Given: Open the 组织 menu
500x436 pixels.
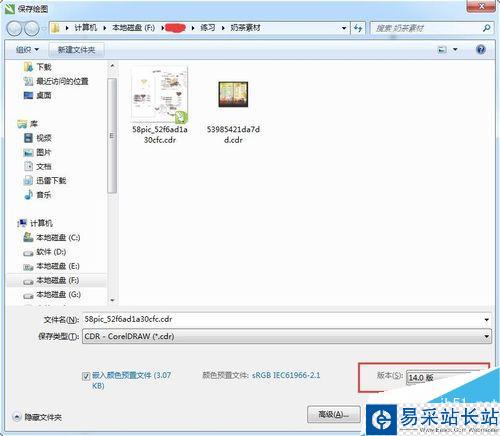Looking at the screenshot, I should tap(27, 50).
